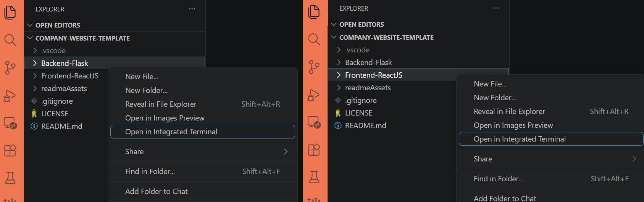Open Testing flask icon in left screenshot
Image resolution: width=644 pixels, height=202 pixels.
pyautogui.click(x=10, y=178)
